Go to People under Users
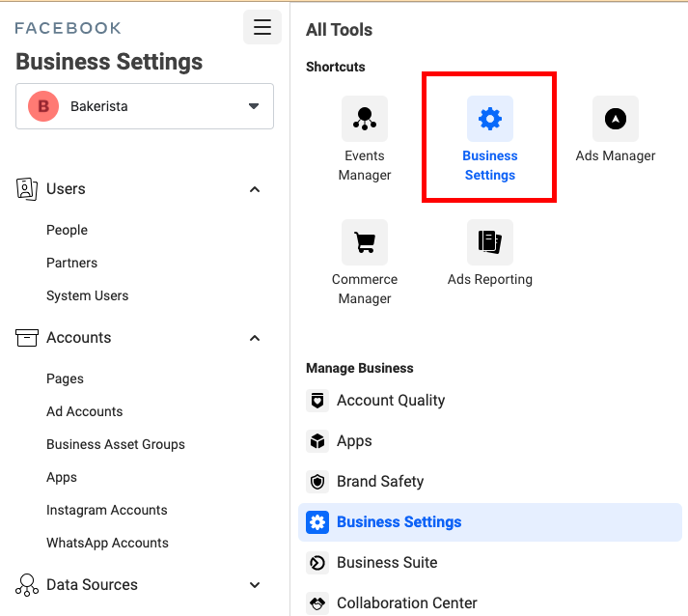 (68, 230)
